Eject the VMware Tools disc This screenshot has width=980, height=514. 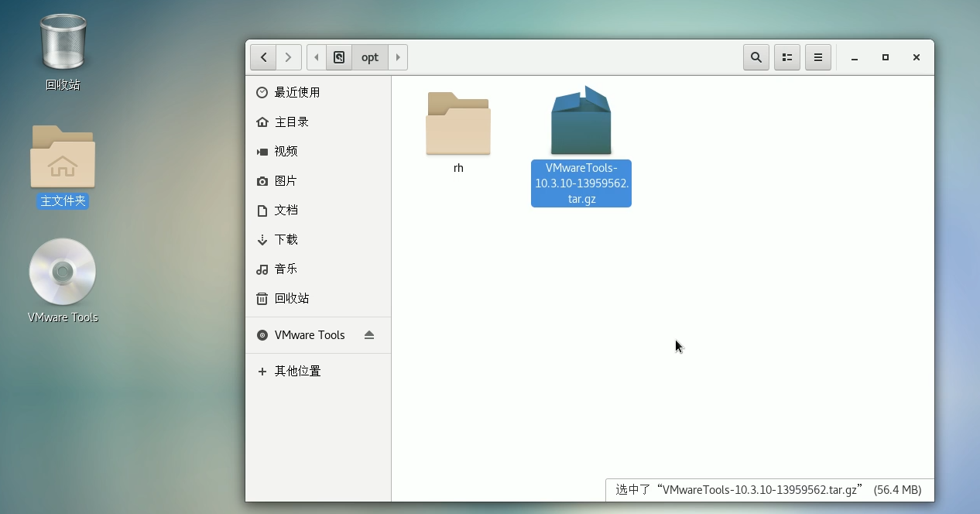click(x=369, y=335)
